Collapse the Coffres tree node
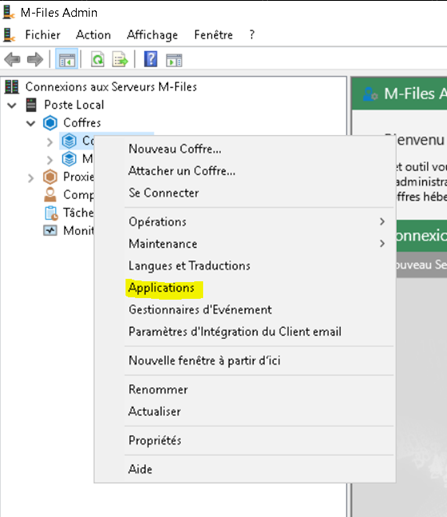447x517 pixels. pyautogui.click(x=31, y=124)
